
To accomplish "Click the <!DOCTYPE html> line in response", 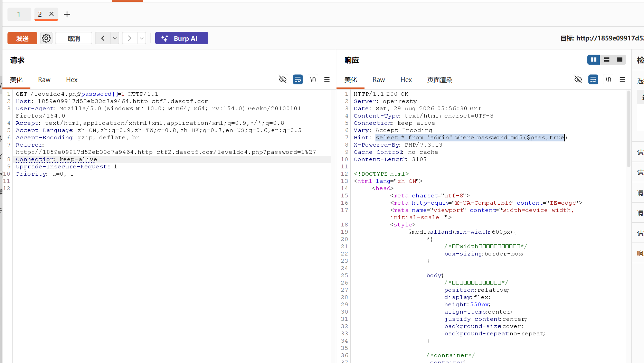I will pos(381,174).
